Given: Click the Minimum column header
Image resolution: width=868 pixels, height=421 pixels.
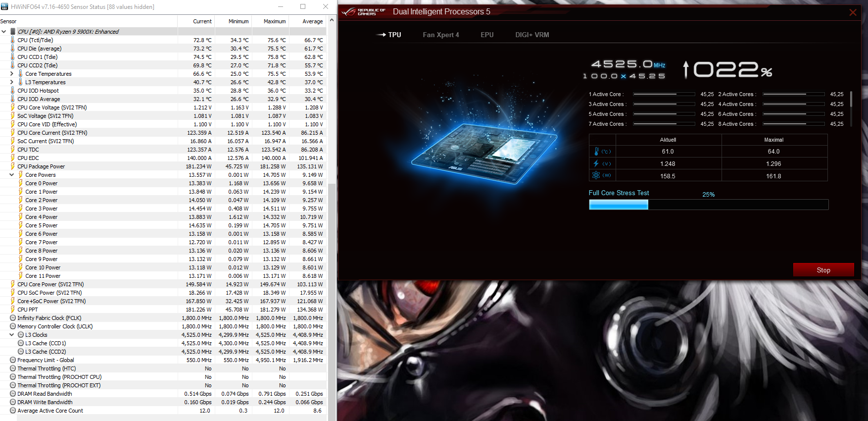Looking at the screenshot, I should [233, 21].
